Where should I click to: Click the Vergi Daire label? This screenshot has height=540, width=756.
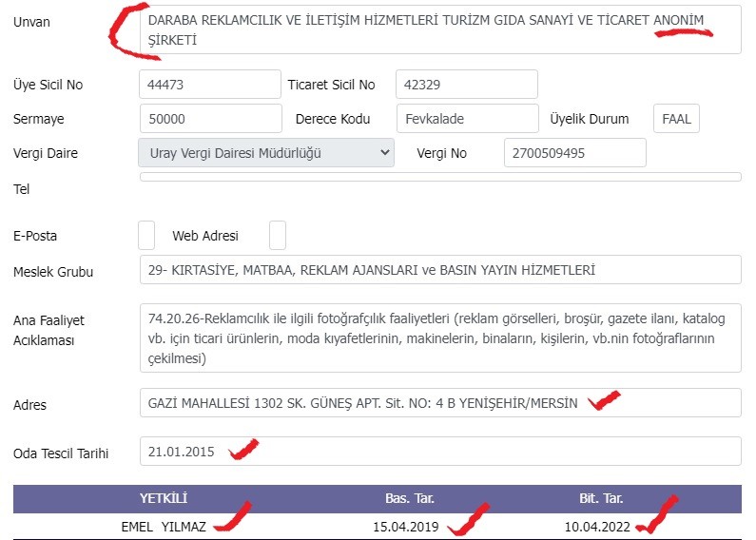(46, 153)
